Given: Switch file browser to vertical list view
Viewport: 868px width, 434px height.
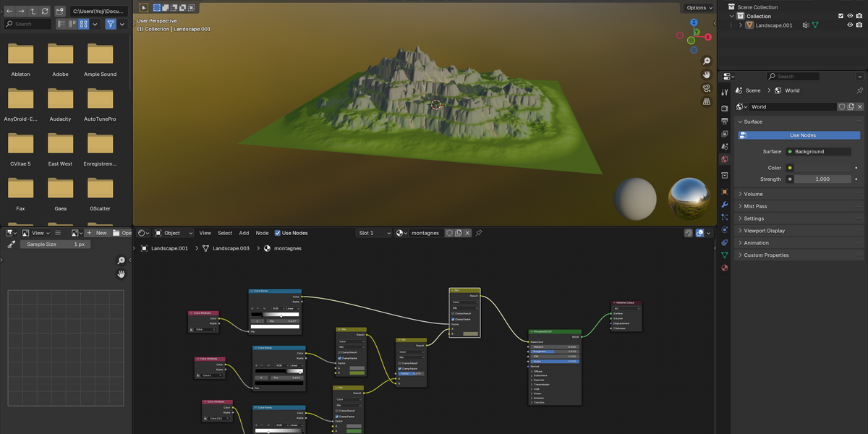Looking at the screenshot, I should [61, 24].
